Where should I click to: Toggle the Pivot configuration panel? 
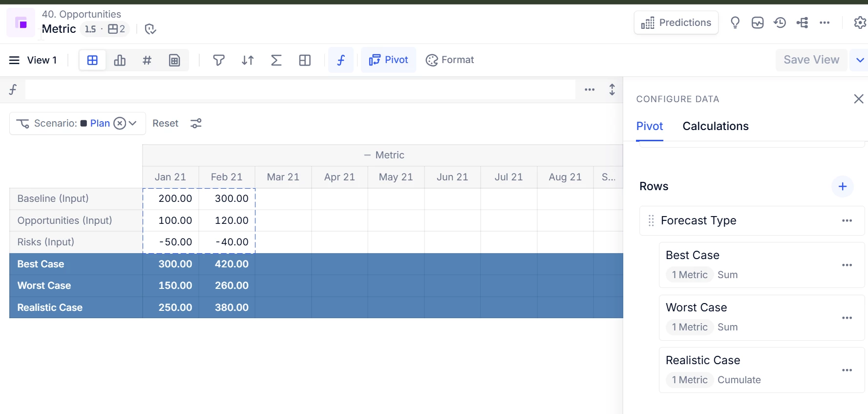[388, 60]
